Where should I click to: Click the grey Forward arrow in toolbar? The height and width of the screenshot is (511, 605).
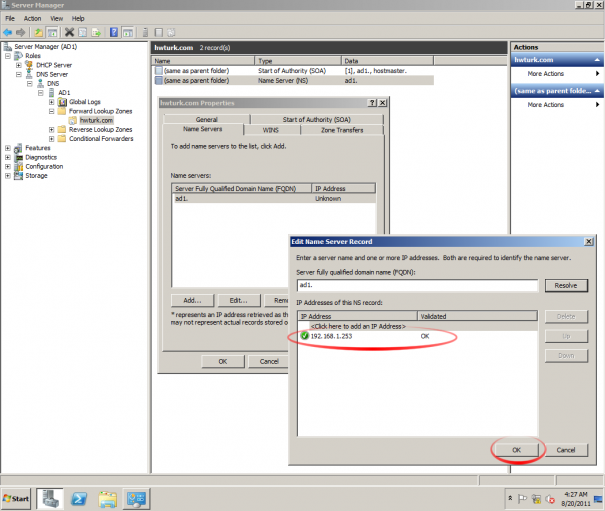(x=20, y=32)
